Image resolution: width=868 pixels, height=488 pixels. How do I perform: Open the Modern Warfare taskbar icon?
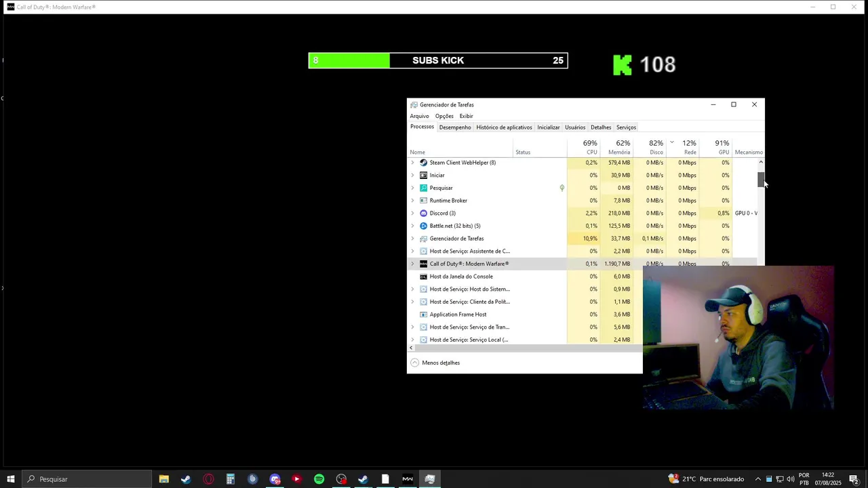(408, 479)
